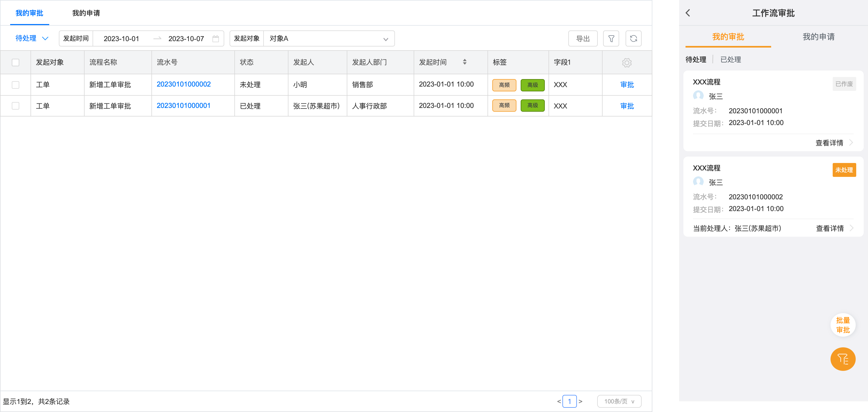Viewport: 868px width, 412px height.
Task: Click the refresh icon button
Action: (x=633, y=39)
